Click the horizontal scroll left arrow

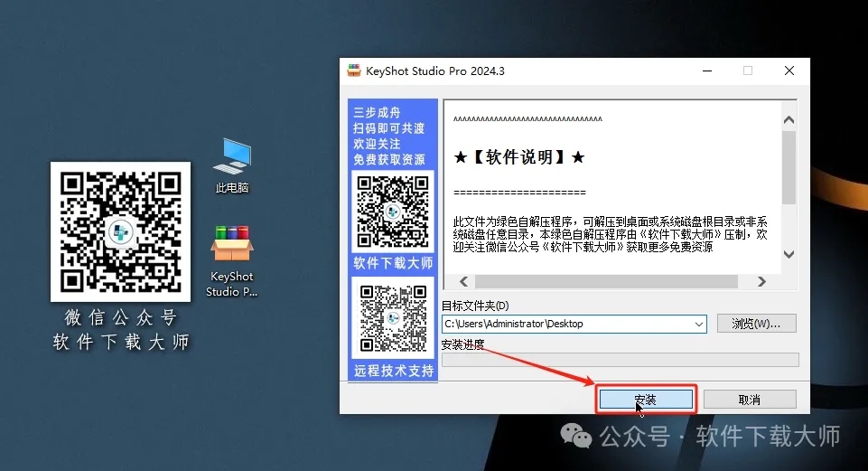464,281
